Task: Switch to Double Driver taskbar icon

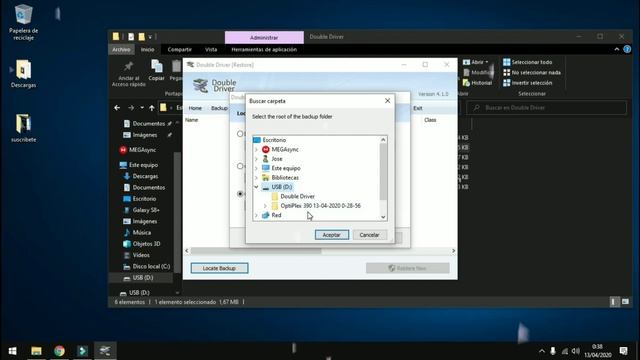Action: (105, 351)
